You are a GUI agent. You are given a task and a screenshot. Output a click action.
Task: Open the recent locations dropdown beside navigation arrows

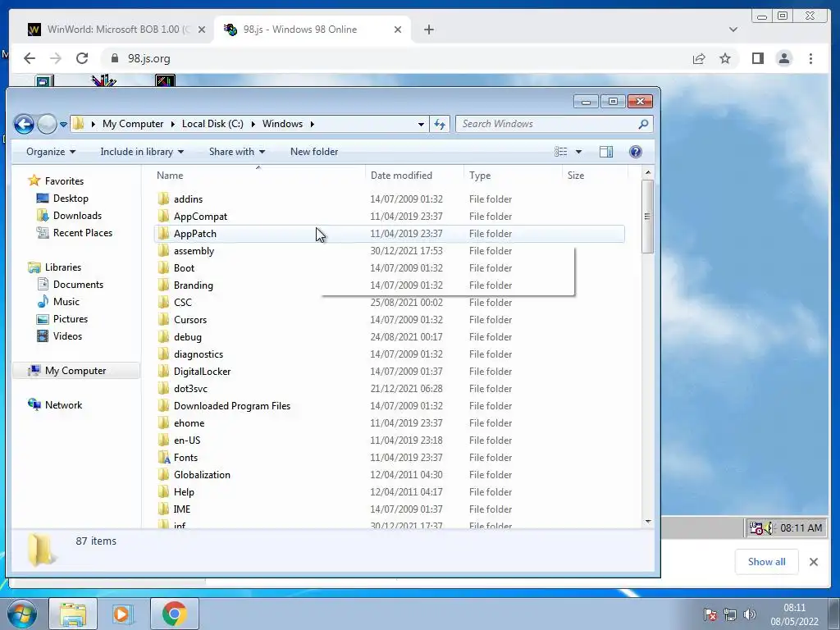click(63, 125)
